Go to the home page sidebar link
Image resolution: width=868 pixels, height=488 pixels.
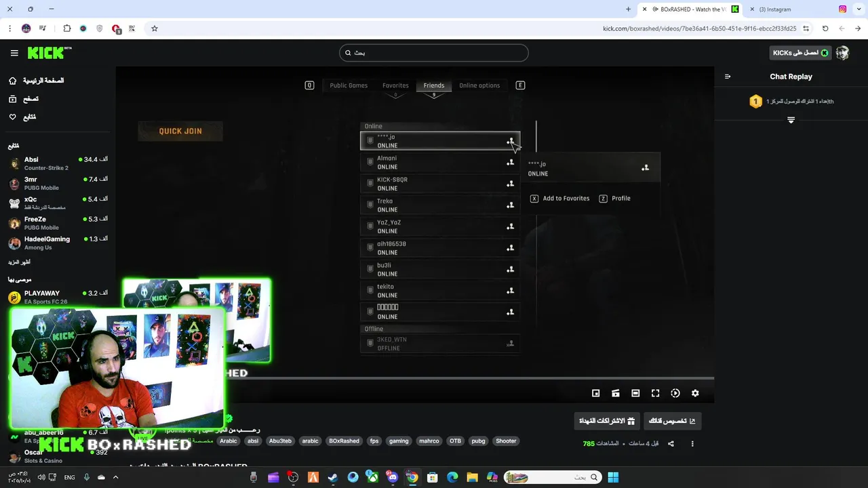(36, 81)
